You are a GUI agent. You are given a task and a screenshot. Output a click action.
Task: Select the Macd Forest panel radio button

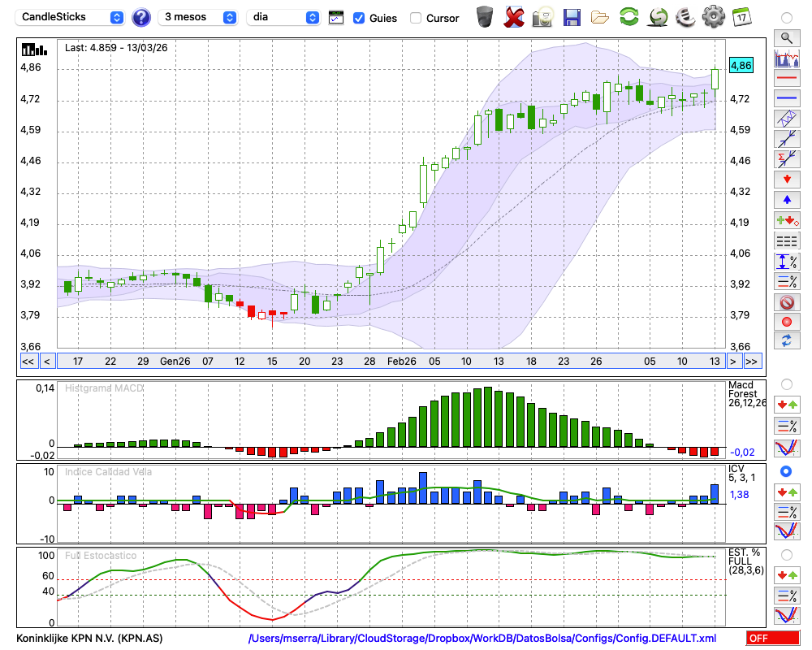click(786, 383)
